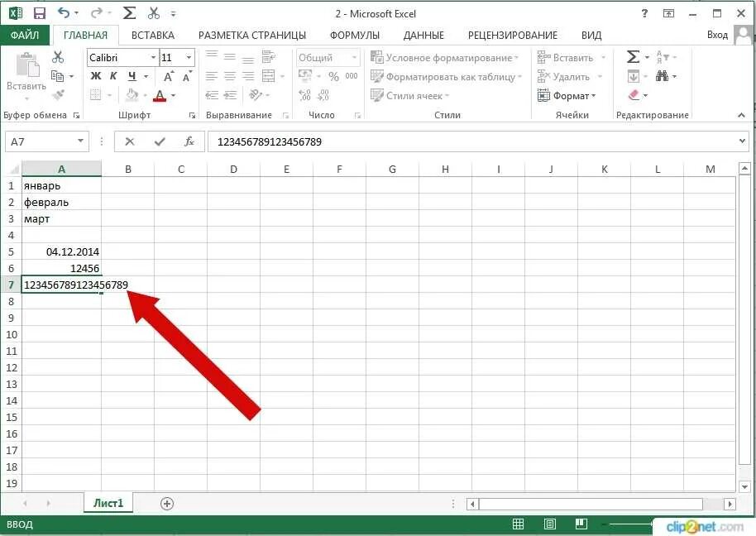Screen dimensions: 756x536
Task: Open Условное форматирование menu
Action: coord(444,57)
